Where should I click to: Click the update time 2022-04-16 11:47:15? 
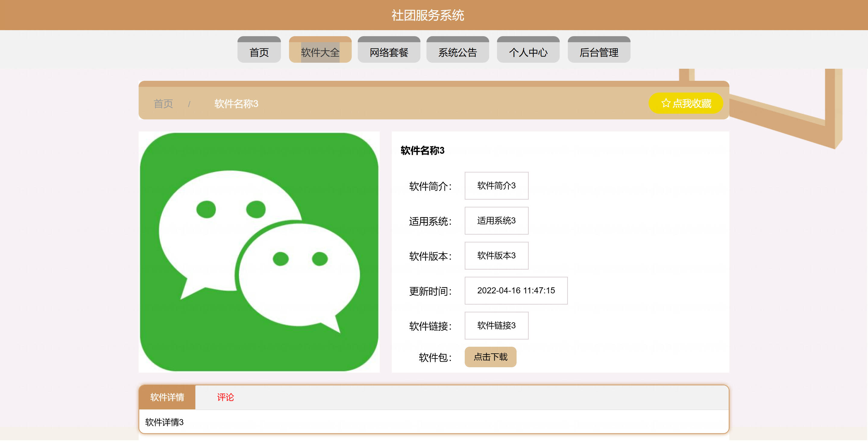[x=516, y=291]
